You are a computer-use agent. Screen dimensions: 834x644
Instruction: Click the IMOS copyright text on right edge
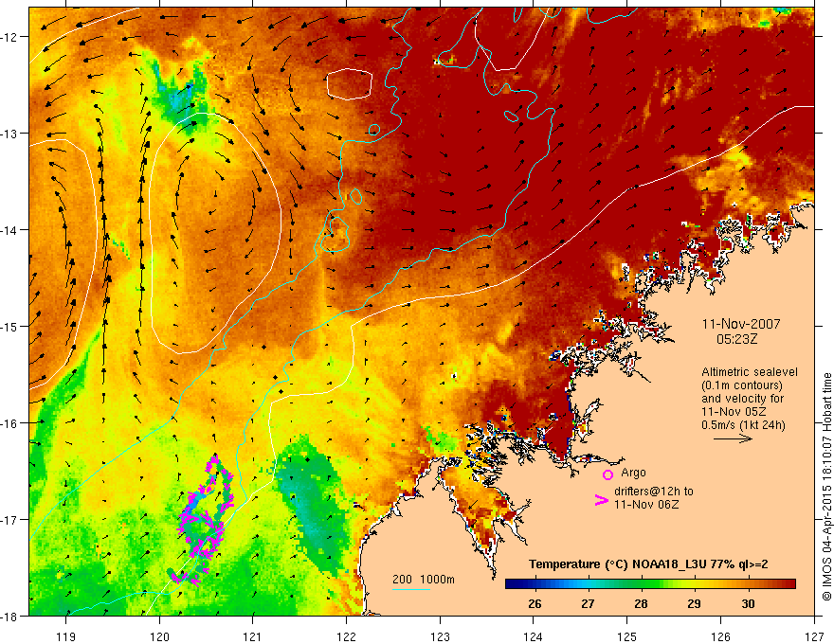826,487
